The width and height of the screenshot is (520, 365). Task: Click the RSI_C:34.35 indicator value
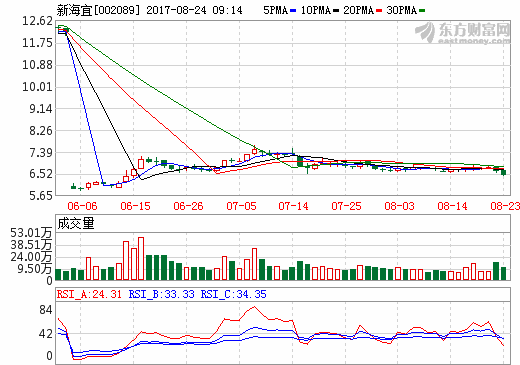point(233,294)
